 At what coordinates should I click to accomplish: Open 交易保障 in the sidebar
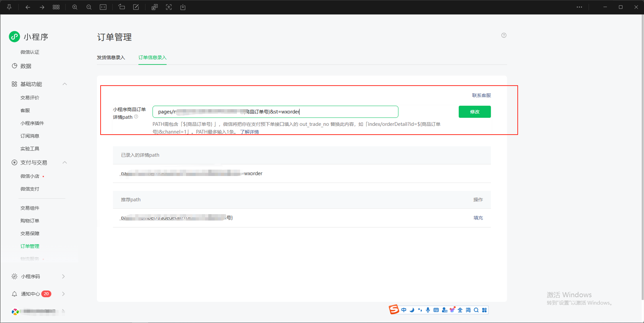click(30, 233)
